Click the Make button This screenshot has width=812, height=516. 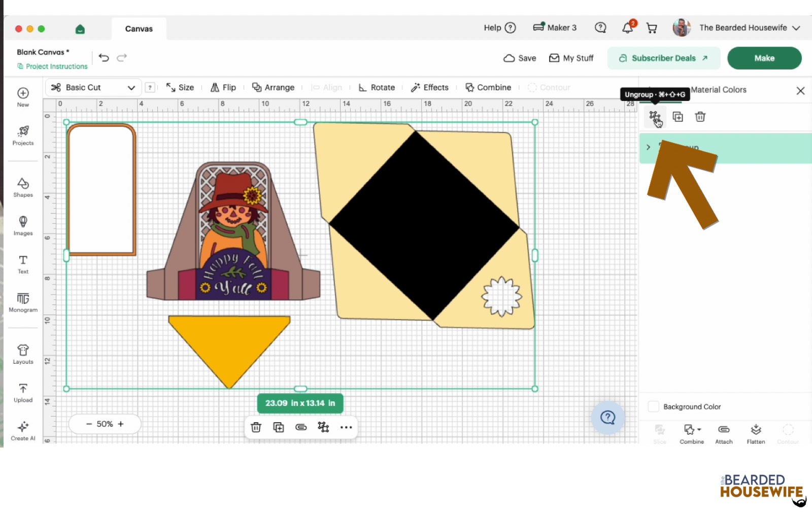point(764,58)
